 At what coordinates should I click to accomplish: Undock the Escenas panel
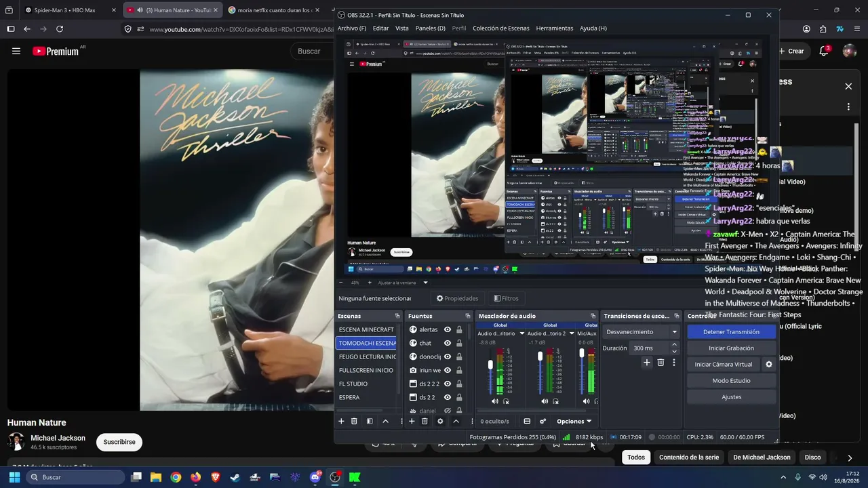click(x=397, y=316)
